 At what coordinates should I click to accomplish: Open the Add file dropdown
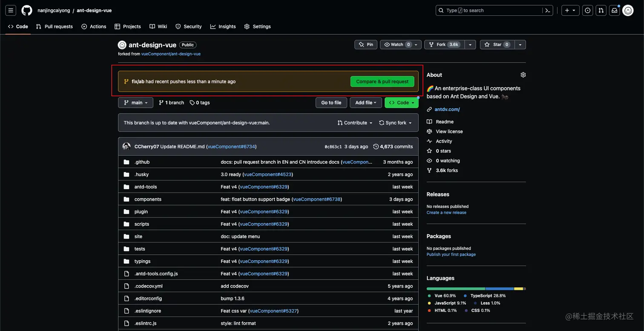366,103
